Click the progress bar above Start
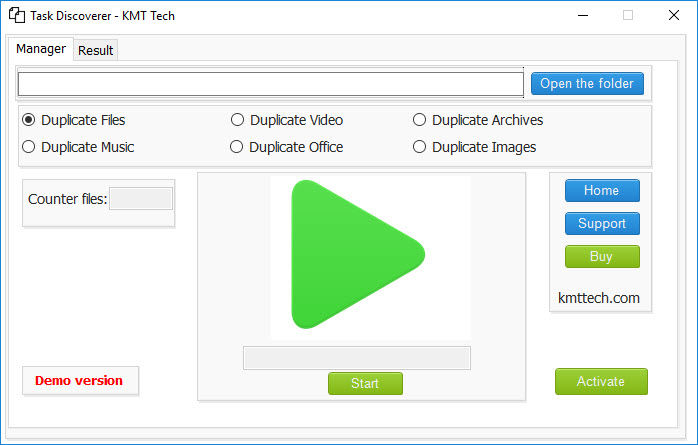 (356, 358)
